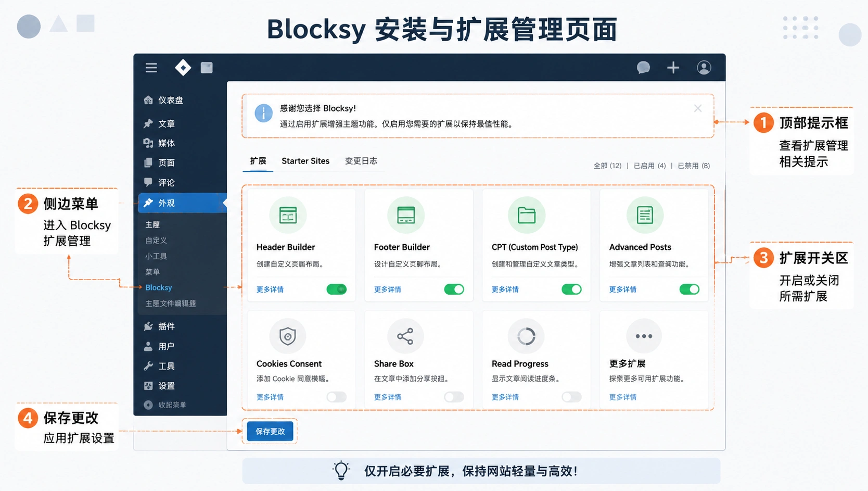
Task: Open 更多详情 for Read Progress
Action: (505, 397)
